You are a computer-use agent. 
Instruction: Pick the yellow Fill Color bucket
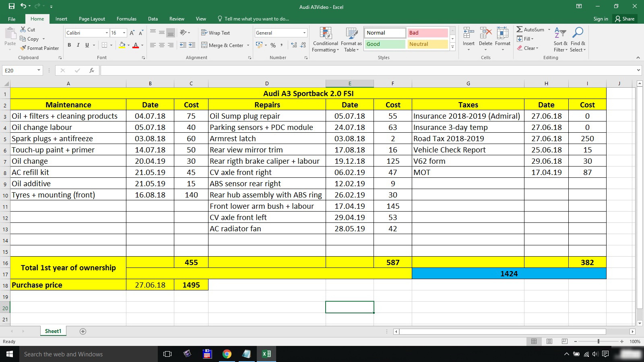122,45
